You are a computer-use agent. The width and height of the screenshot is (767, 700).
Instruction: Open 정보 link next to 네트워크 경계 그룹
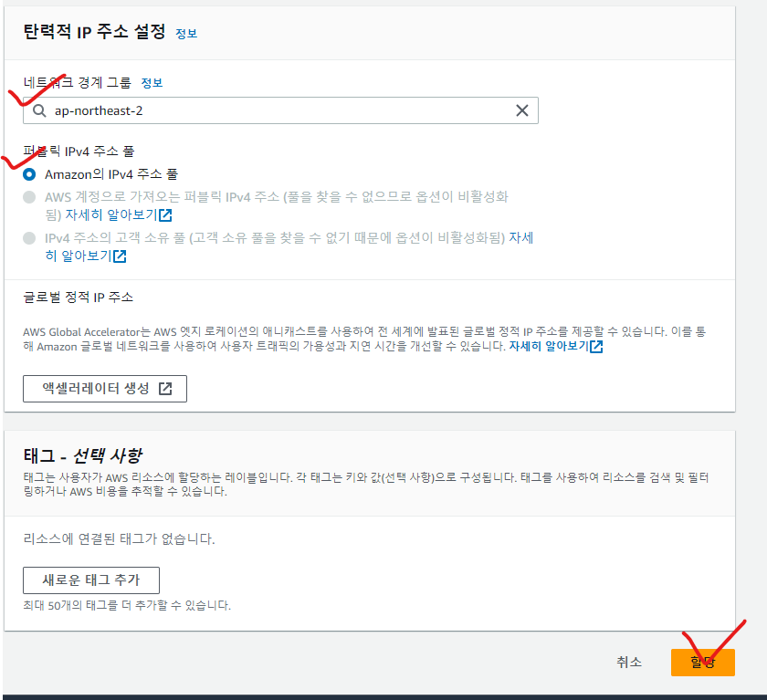click(x=152, y=83)
